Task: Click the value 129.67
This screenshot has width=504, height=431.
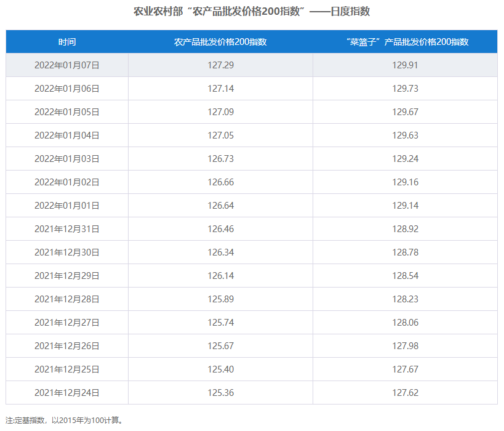Action: tap(405, 112)
